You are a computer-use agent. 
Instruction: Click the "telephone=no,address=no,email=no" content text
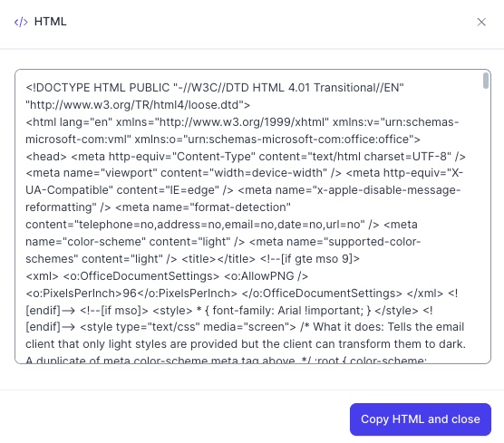[x=176, y=225]
